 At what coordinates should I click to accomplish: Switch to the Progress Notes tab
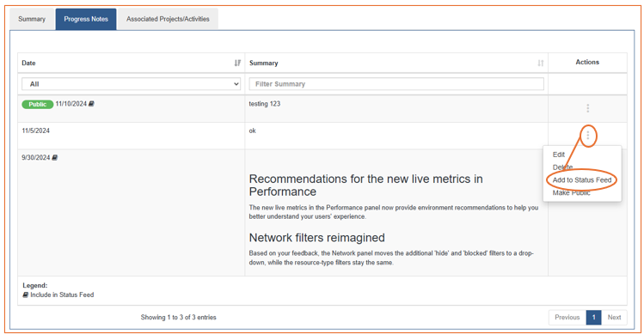point(86,19)
